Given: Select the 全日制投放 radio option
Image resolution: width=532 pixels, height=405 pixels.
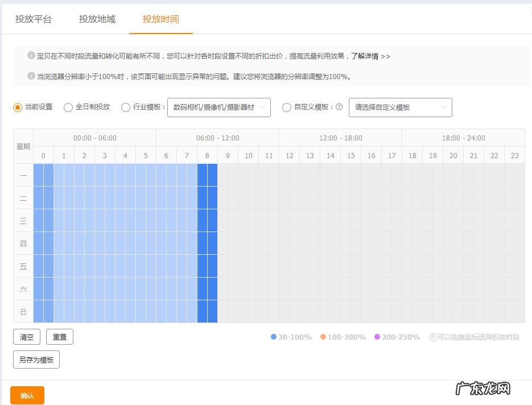Looking at the screenshot, I should (68, 108).
